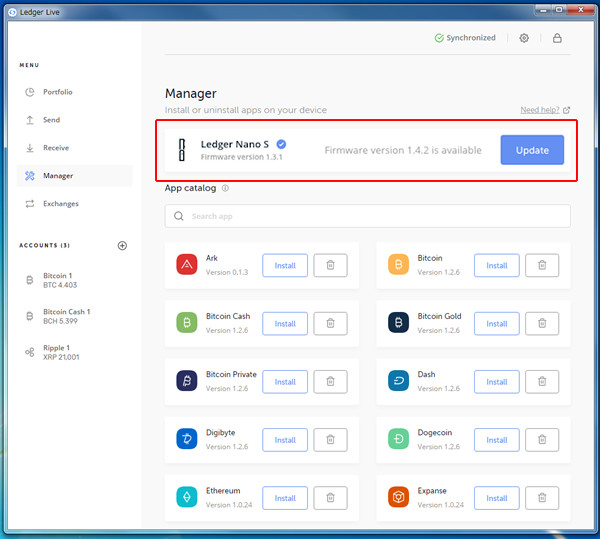
Task: Uninstall Bitcoin via trash icon
Action: (542, 265)
